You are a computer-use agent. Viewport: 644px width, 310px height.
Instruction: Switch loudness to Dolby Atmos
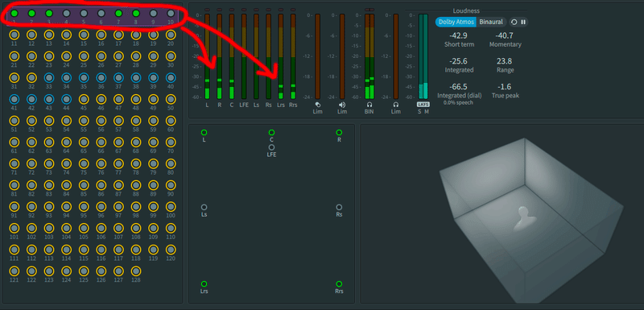(x=456, y=23)
